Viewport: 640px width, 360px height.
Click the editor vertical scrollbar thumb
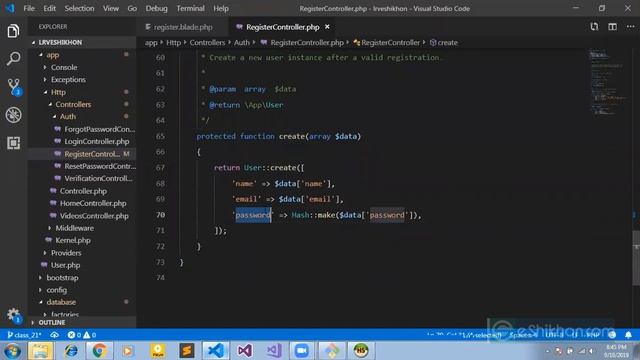coord(636,258)
